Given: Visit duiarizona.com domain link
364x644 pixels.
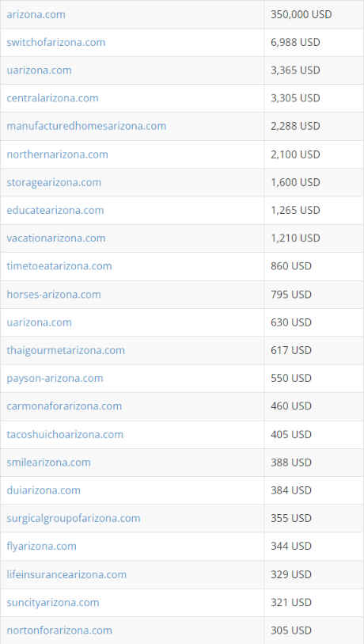Looking at the screenshot, I should tap(44, 490).
